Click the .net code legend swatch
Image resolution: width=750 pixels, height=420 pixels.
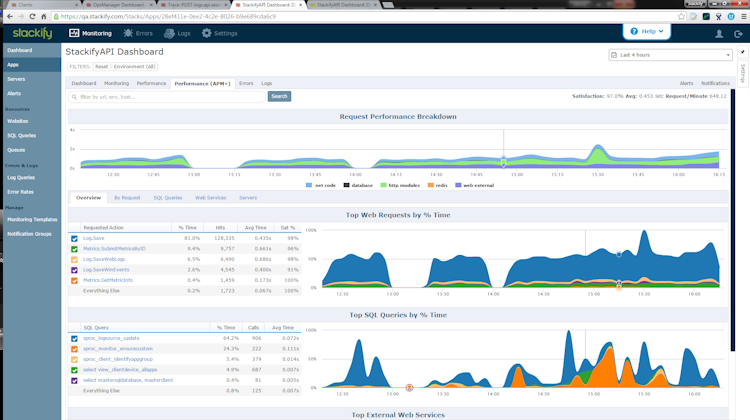[309, 185]
